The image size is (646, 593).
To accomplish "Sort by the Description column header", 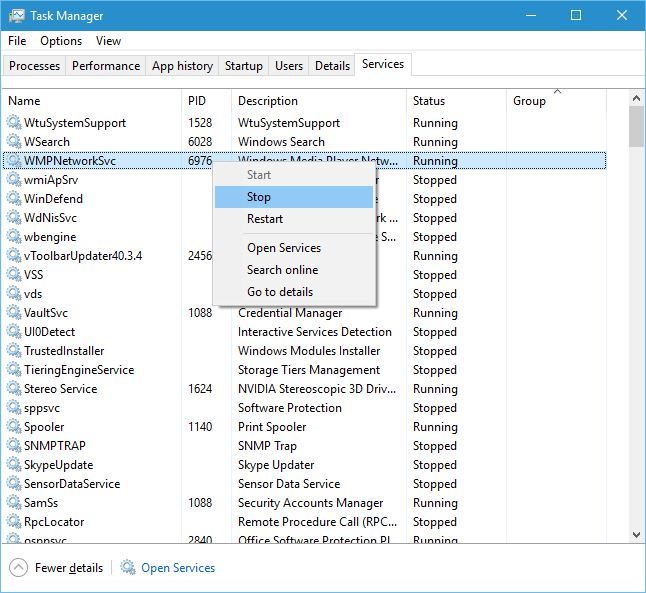I will [319, 101].
